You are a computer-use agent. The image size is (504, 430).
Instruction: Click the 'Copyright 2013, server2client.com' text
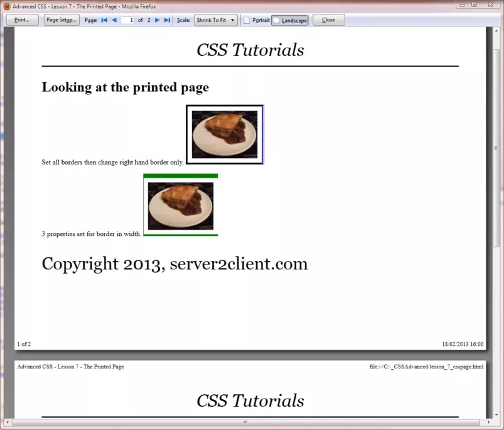[174, 264]
